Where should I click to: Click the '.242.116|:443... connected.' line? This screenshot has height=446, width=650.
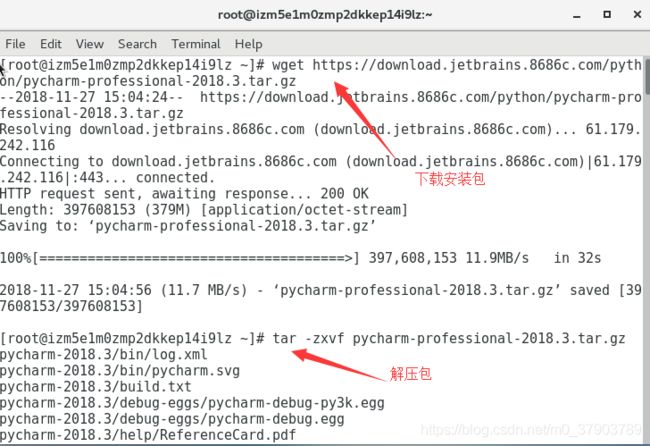tap(107, 177)
